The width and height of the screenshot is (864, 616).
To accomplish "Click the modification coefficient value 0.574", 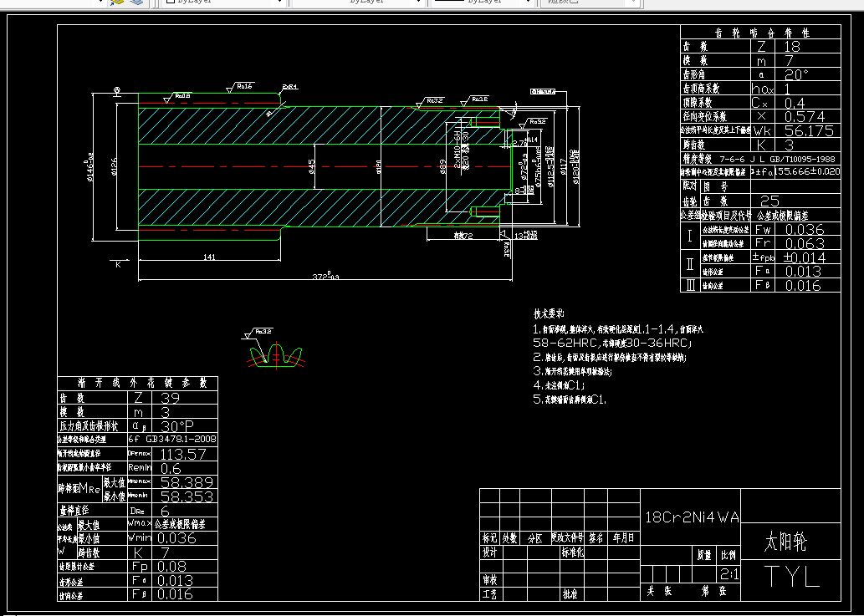I will (804, 117).
